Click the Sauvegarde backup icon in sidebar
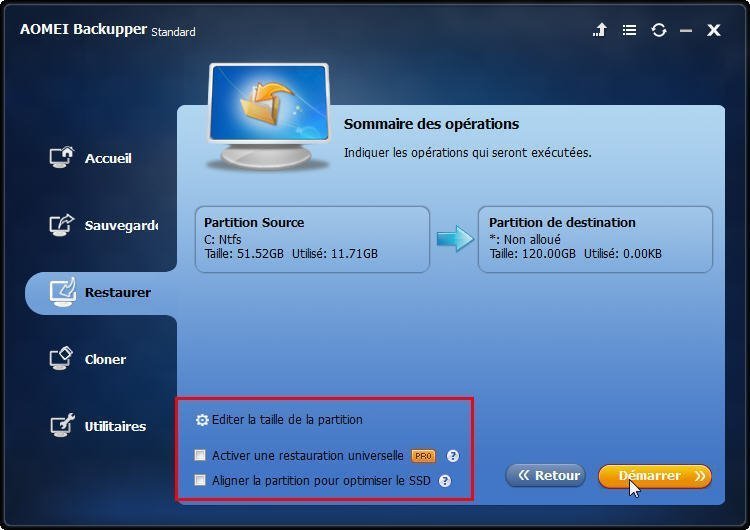The width and height of the screenshot is (750, 530). point(61,225)
